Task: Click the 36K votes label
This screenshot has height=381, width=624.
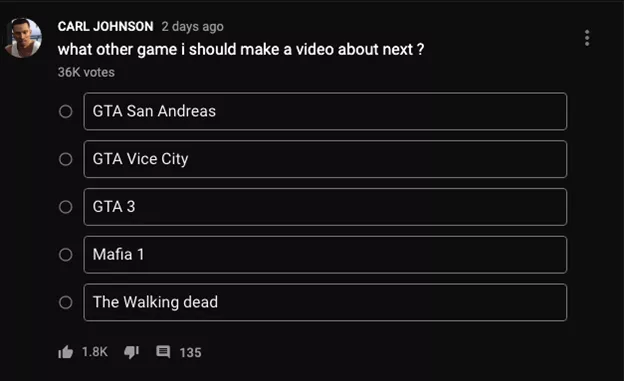Action: point(86,72)
